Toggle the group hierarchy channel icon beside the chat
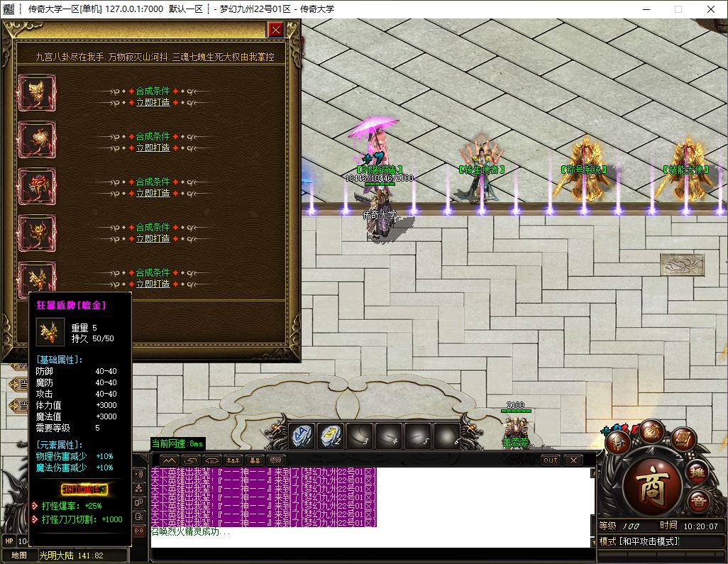Image resolution: width=728 pixels, height=564 pixels. (x=139, y=488)
